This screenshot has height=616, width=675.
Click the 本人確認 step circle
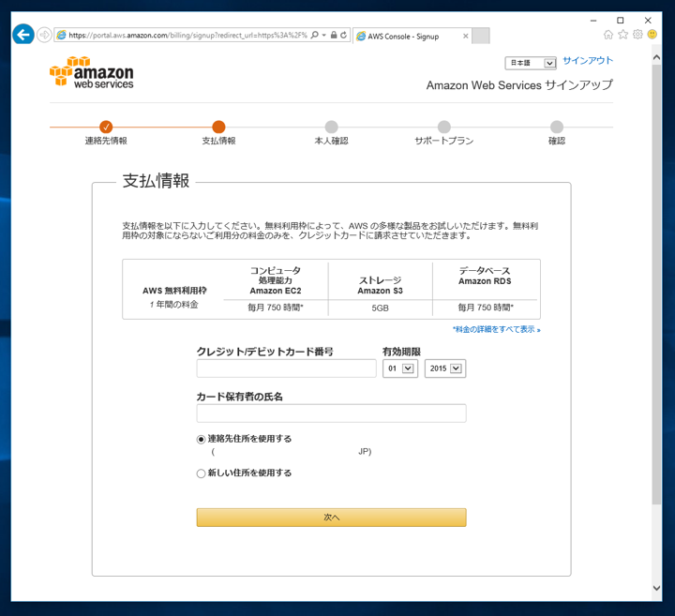[332, 127]
